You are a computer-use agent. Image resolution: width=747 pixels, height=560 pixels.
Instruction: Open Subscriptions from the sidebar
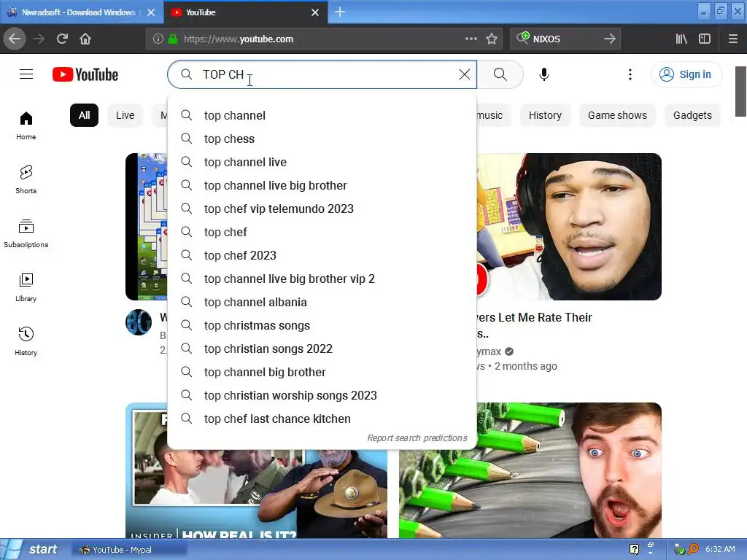click(x=26, y=233)
